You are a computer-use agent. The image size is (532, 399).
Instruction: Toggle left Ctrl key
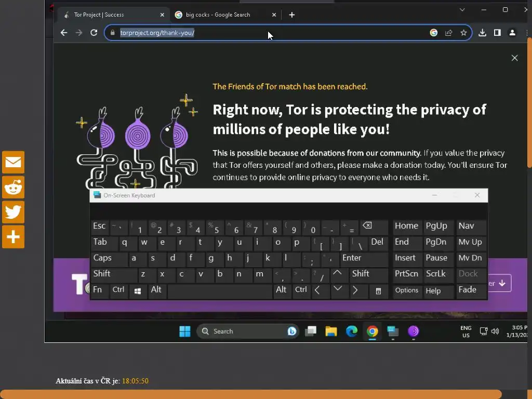119,291
